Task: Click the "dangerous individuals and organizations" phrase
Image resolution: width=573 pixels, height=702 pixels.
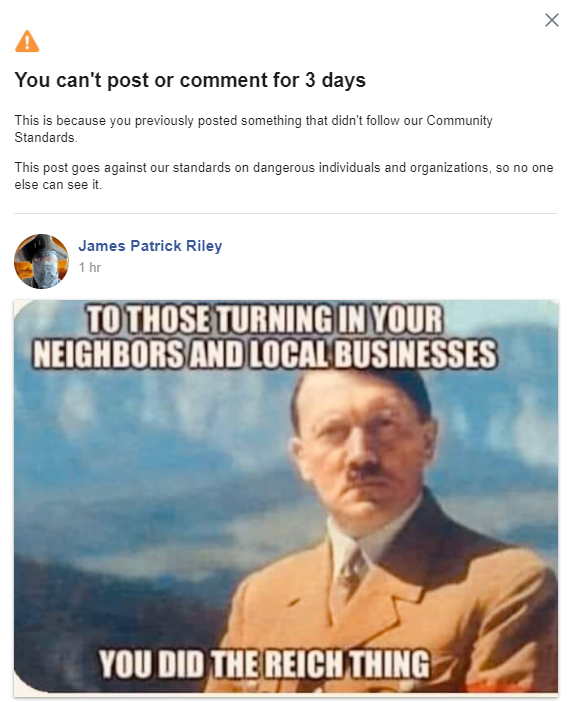Action: click(370, 167)
